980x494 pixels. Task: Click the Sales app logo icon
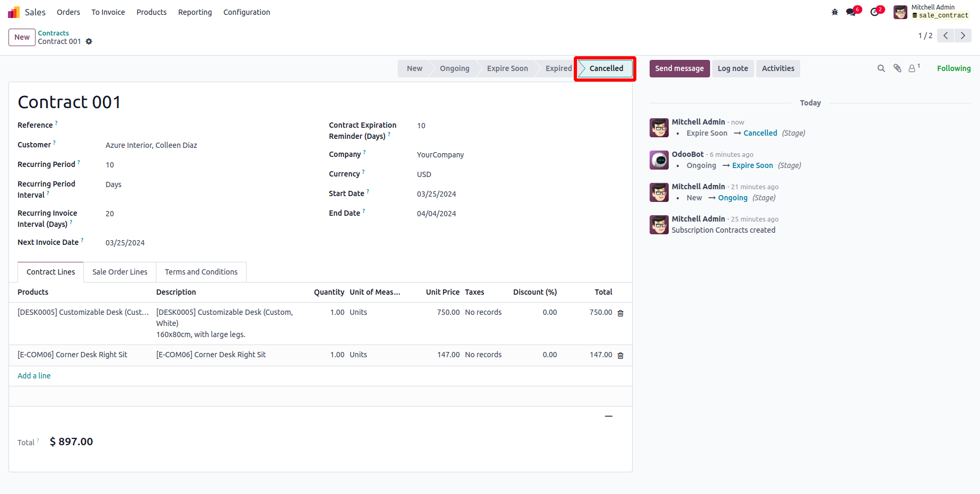point(14,12)
